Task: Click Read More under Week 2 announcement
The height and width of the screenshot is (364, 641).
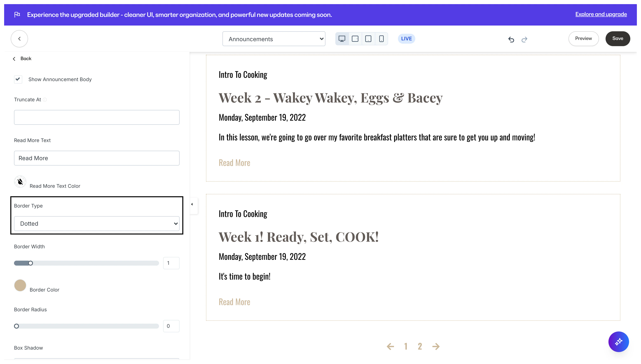Action: 234,163
